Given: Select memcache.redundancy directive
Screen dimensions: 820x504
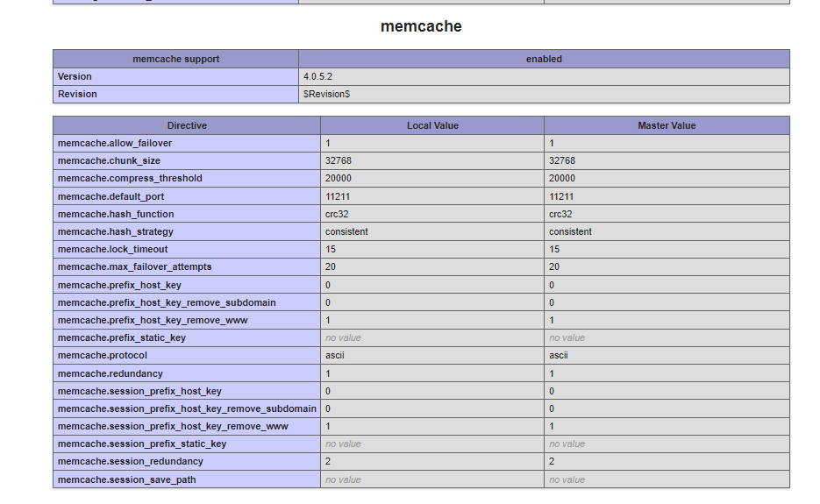Looking at the screenshot, I should click(110, 373).
